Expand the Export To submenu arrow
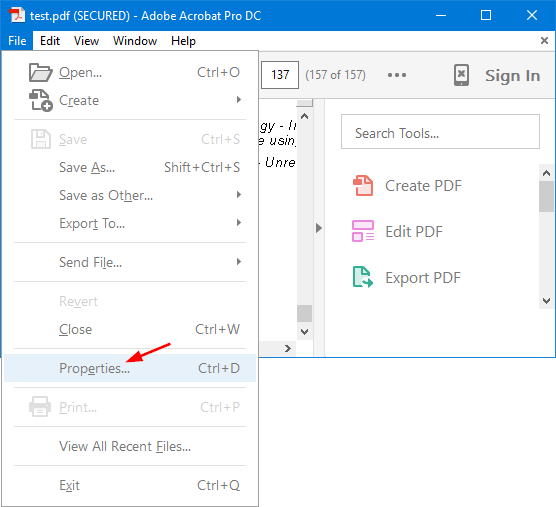 [x=239, y=223]
